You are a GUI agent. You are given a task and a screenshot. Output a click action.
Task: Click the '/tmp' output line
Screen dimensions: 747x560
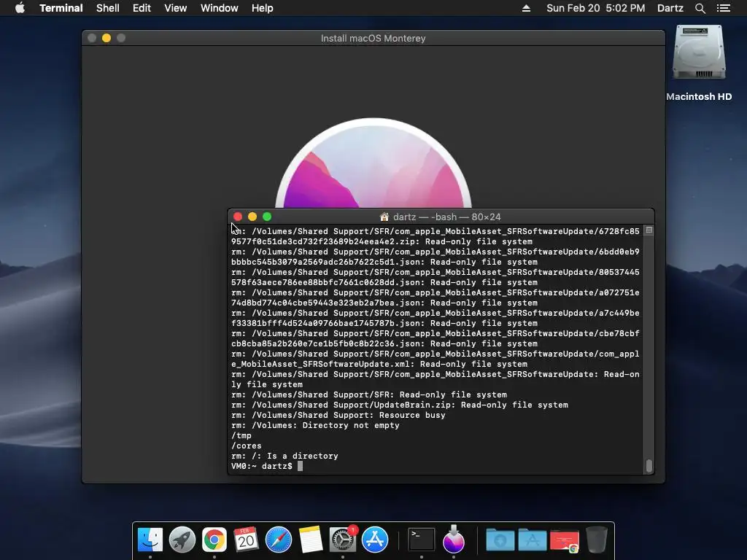(x=241, y=436)
